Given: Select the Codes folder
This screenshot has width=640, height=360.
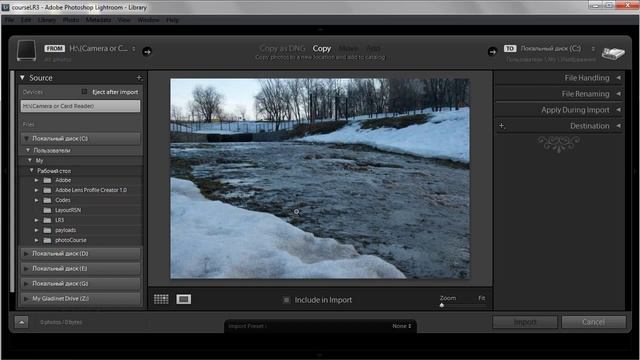Looking at the screenshot, I should point(62,200).
